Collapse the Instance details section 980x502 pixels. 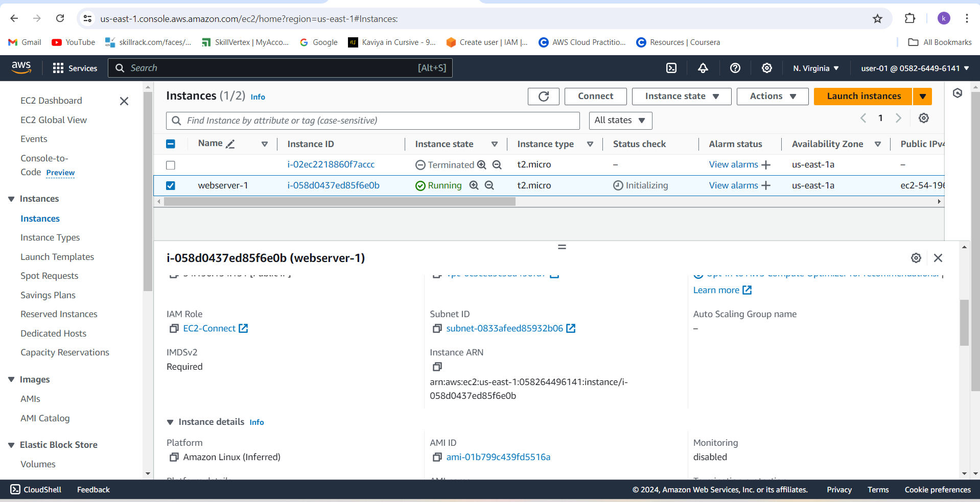tap(170, 422)
